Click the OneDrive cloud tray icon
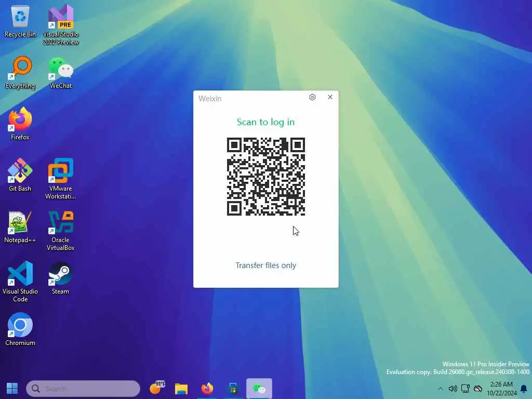Viewport: 532px width, 399px height. click(x=478, y=389)
